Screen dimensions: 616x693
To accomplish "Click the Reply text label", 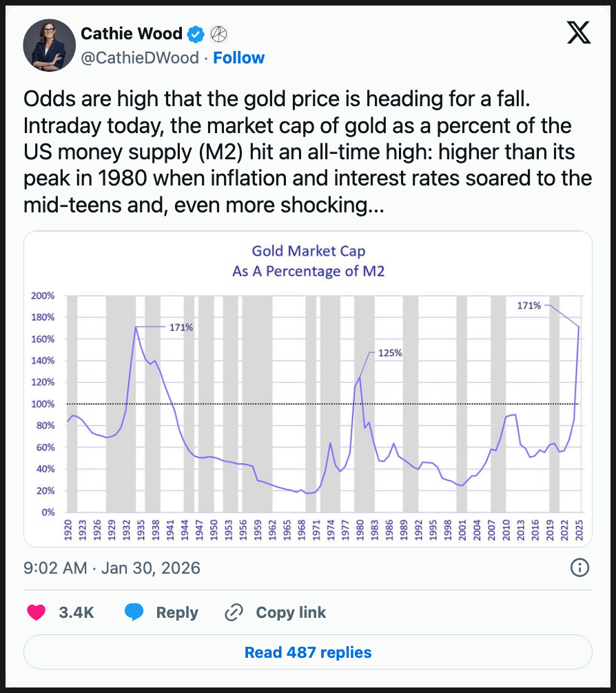I will [x=177, y=612].
